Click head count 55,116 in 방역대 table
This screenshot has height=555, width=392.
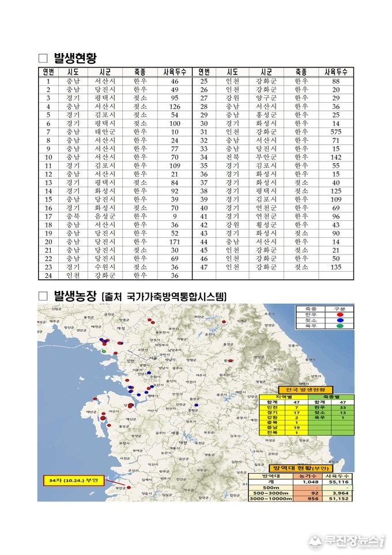(x=338, y=482)
